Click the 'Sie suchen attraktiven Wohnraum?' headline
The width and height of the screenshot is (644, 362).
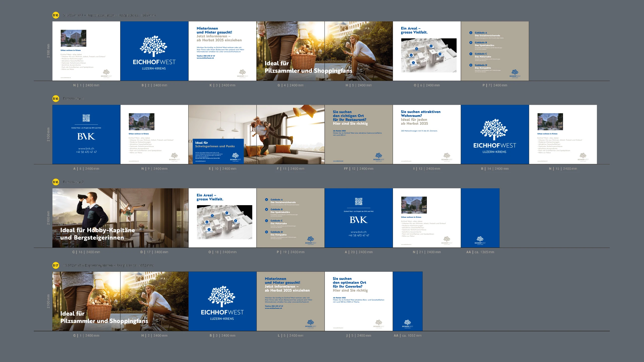[420, 114]
